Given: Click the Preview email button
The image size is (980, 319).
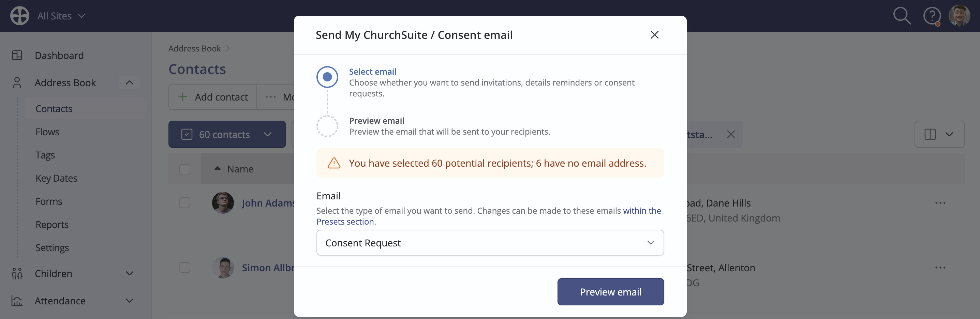Looking at the screenshot, I should tap(611, 292).
